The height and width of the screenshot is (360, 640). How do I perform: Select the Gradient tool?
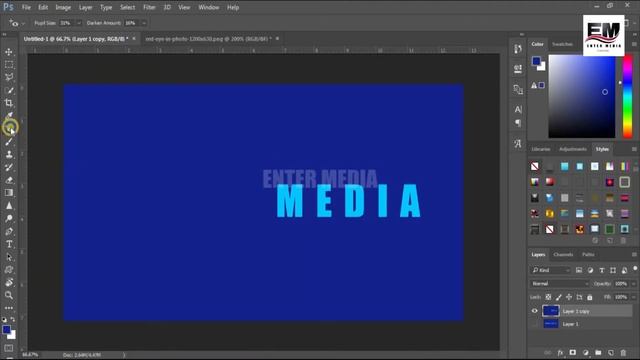click(x=9, y=193)
